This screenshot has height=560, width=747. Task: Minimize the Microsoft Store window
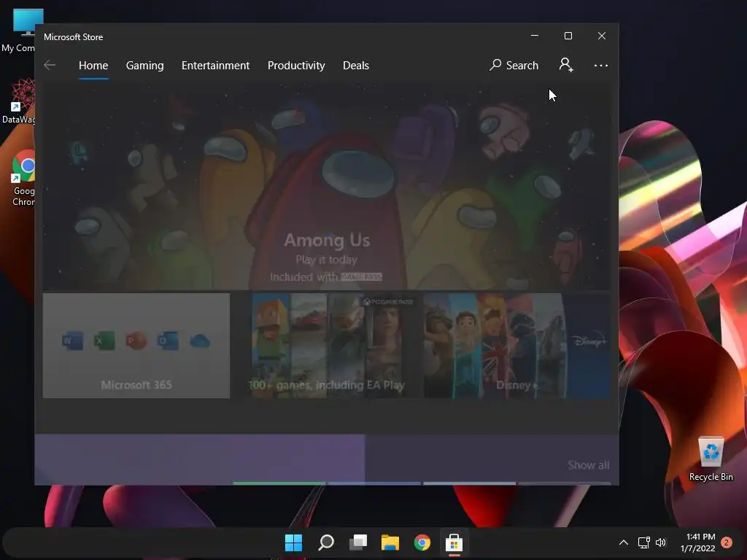(535, 36)
